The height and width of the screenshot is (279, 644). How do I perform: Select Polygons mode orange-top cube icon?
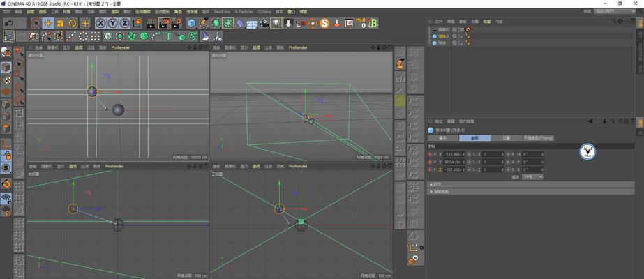pyautogui.click(x=6, y=128)
